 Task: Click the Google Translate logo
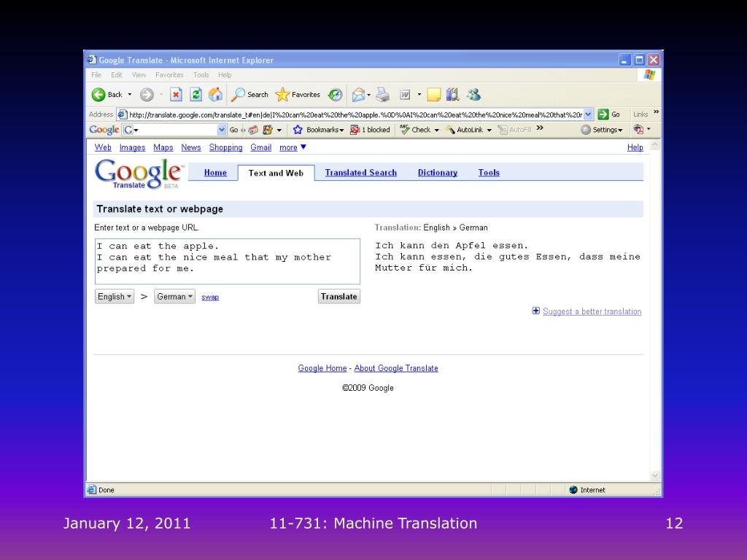[139, 174]
